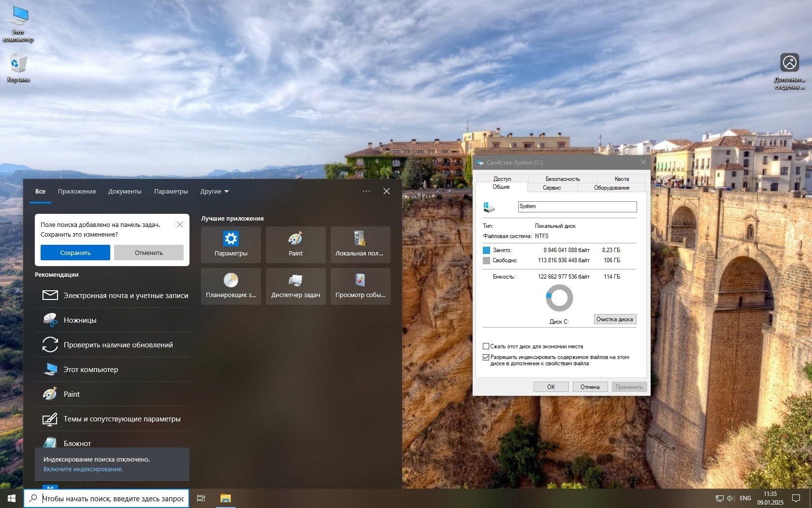Uncheck the allow file indexing checkbox

pos(486,358)
